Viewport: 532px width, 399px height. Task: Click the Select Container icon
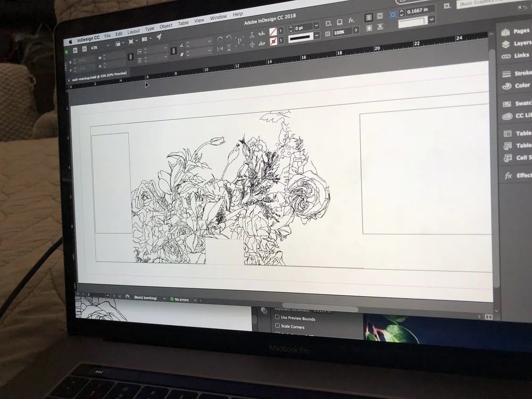pos(252,35)
